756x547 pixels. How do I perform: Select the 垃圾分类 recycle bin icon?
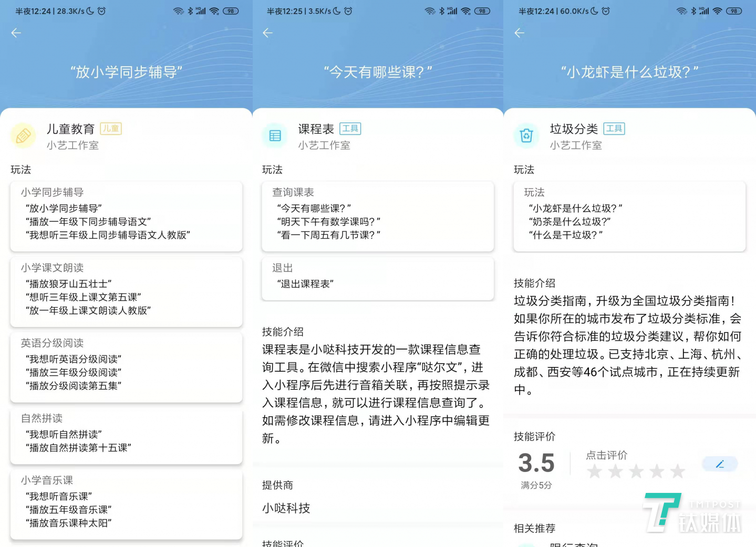(527, 136)
